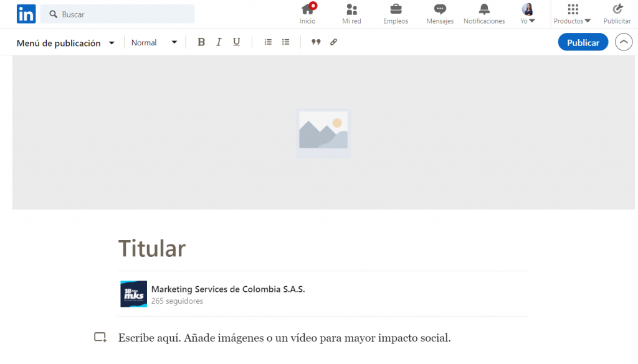Create a numbered list
This screenshot has width=638, height=364.
(268, 42)
